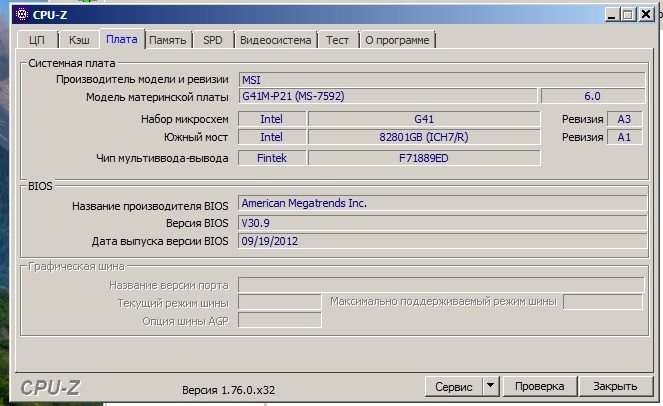Click the Версия 1.76.0.x32 text
Screen dimensions: 663x406
(228, 390)
